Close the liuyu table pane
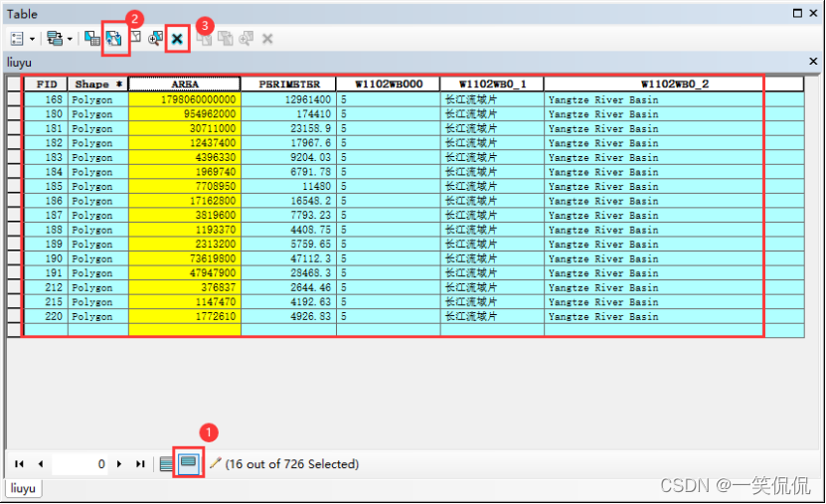Screen dimensions: 826x504 point(813,62)
